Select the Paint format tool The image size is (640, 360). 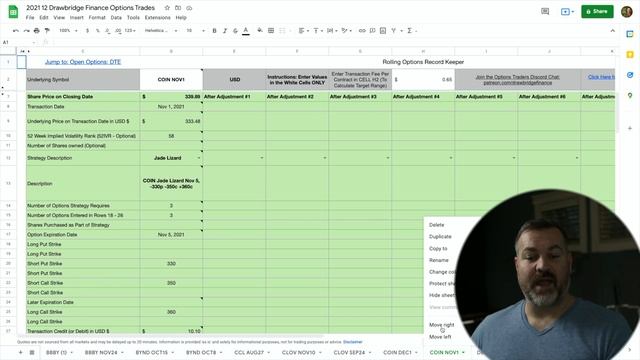click(x=47, y=31)
